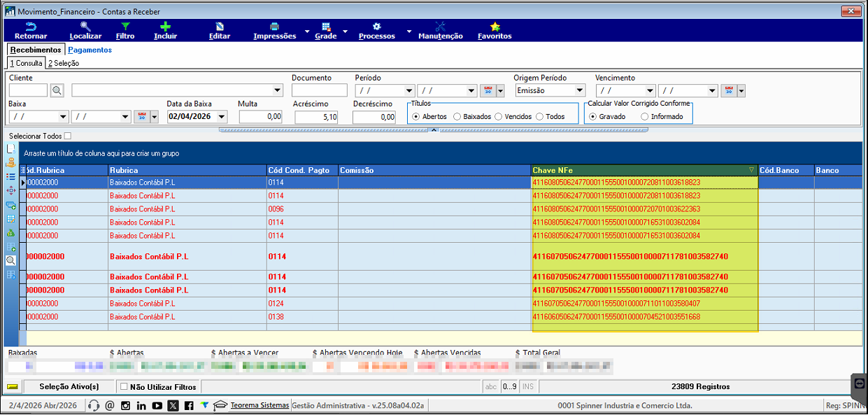Viewport: 868px width, 415px height.
Task: Open the Data da Baixa date dropdown
Action: (222, 117)
